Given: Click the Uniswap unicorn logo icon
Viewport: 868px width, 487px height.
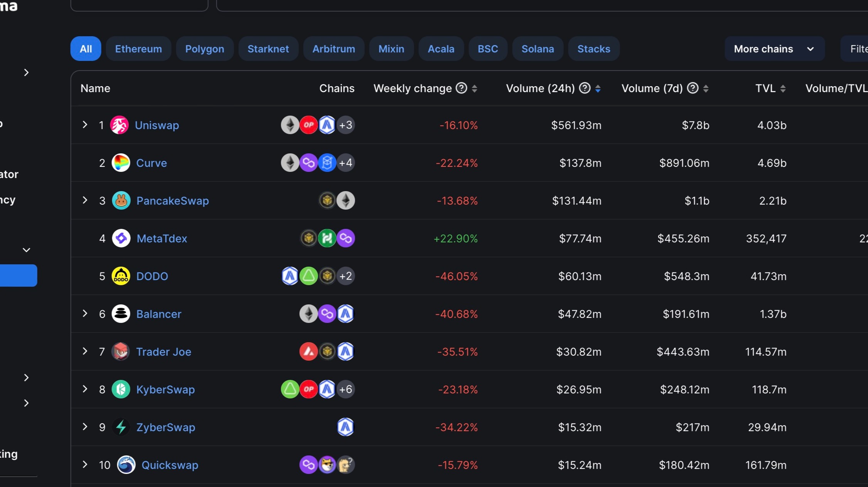Looking at the screenshot, I should (119, 125).
